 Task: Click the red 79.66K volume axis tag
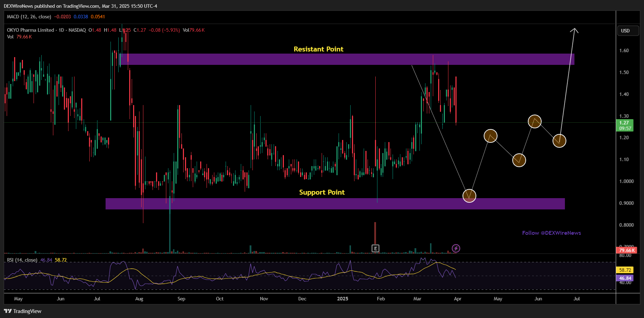click(x=627, y=250)
